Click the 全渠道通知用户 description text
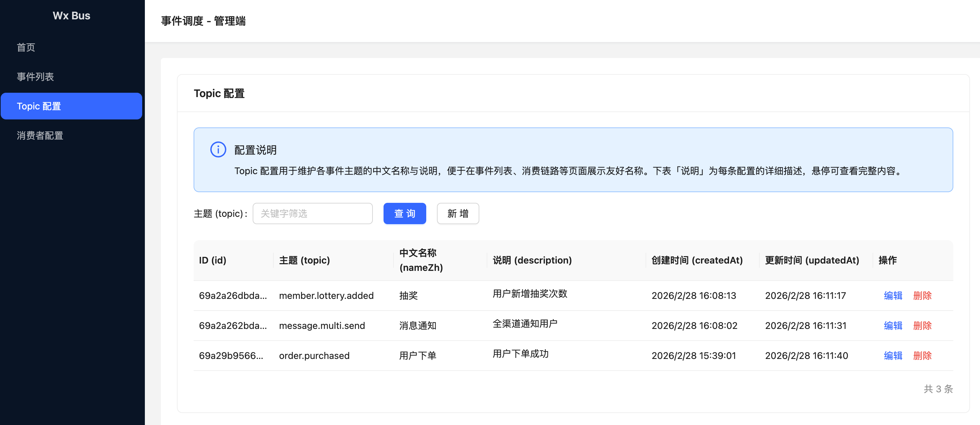The height and width of the screenshot is (425, 980). coord(525,324)
